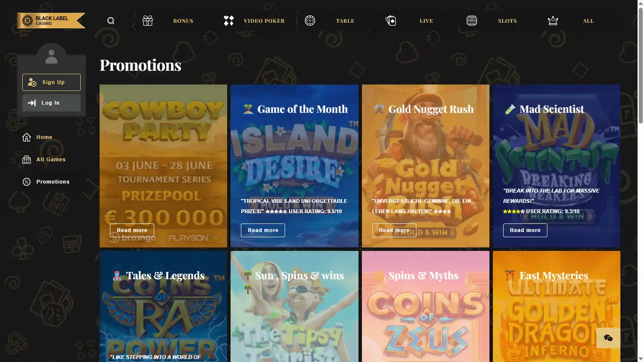Image resolution: width=644 pixels, height=362 pixels.
Task: Open the Tales & Legends promotion card
Action: (163, 306)
